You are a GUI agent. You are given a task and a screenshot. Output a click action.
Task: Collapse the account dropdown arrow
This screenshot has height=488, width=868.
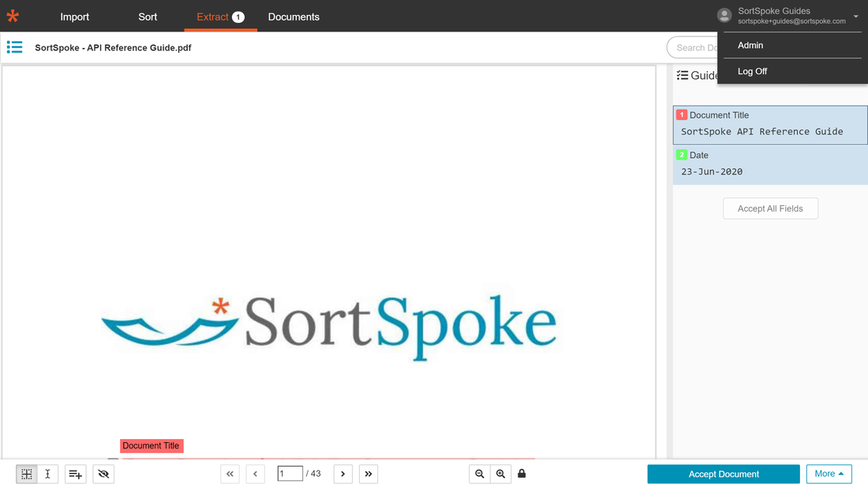(x=856, y=16)
